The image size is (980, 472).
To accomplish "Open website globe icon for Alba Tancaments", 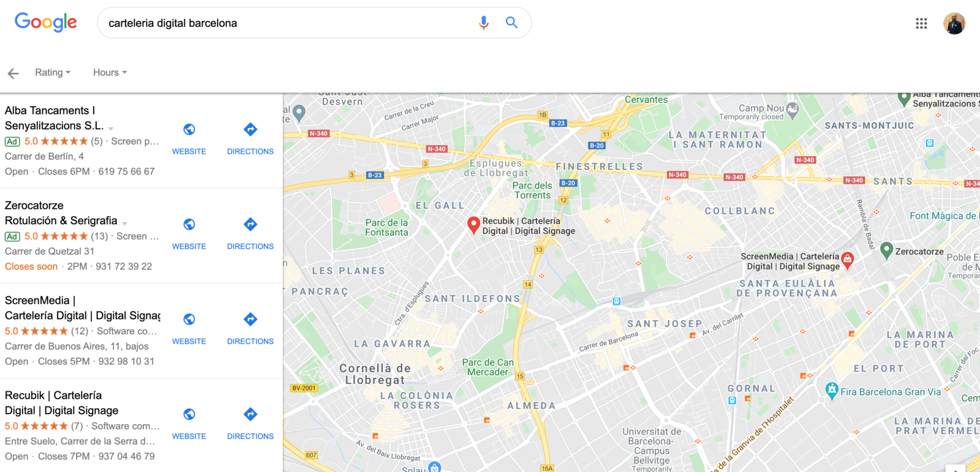I will coord(189,129).
